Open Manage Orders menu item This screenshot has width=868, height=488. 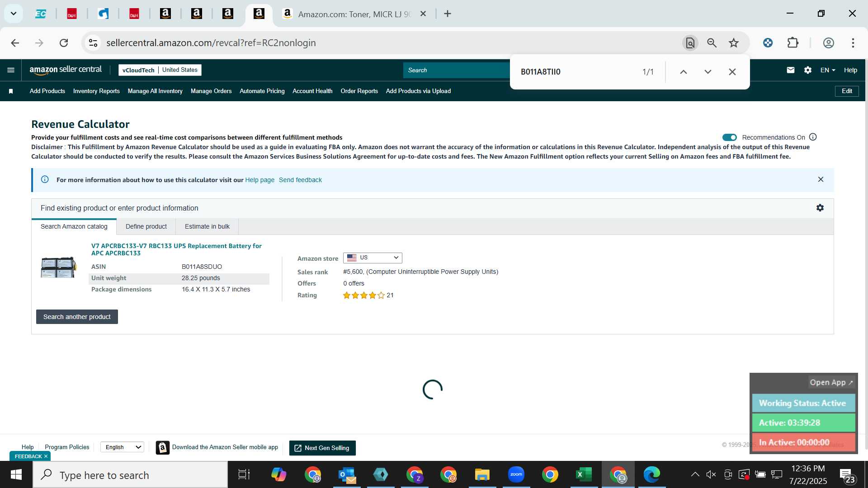coord(211,91)
